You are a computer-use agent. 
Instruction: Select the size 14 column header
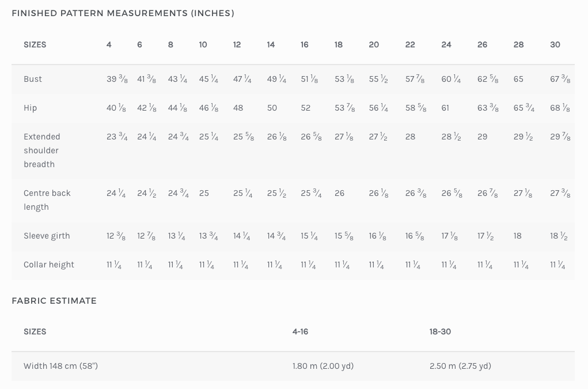coord(271,44)
